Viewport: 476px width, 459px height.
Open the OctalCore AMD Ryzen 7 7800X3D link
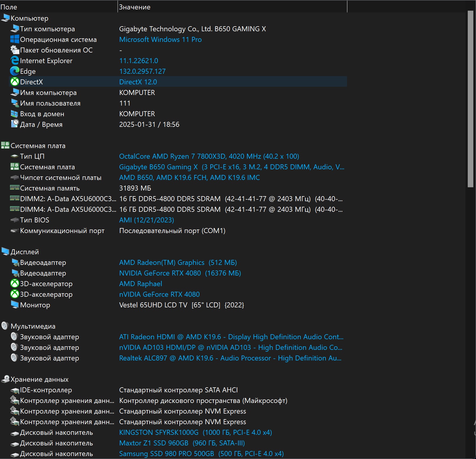coord(209,156)
